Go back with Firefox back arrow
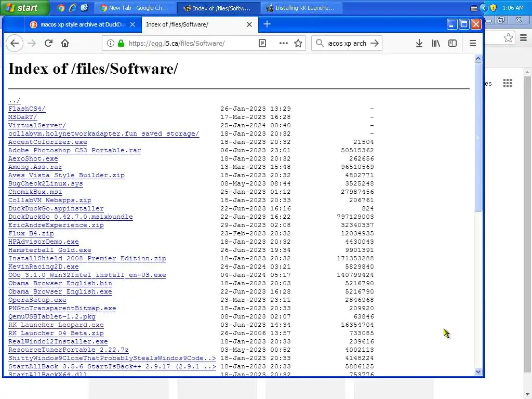This screenshot has height=399, width=532. point(14,43)
